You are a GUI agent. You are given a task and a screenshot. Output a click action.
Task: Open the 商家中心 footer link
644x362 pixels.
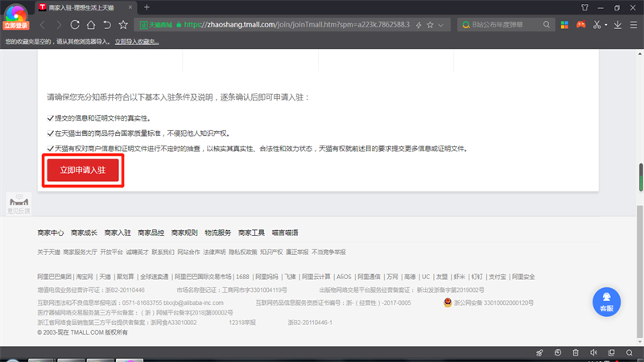coord(51,232)
